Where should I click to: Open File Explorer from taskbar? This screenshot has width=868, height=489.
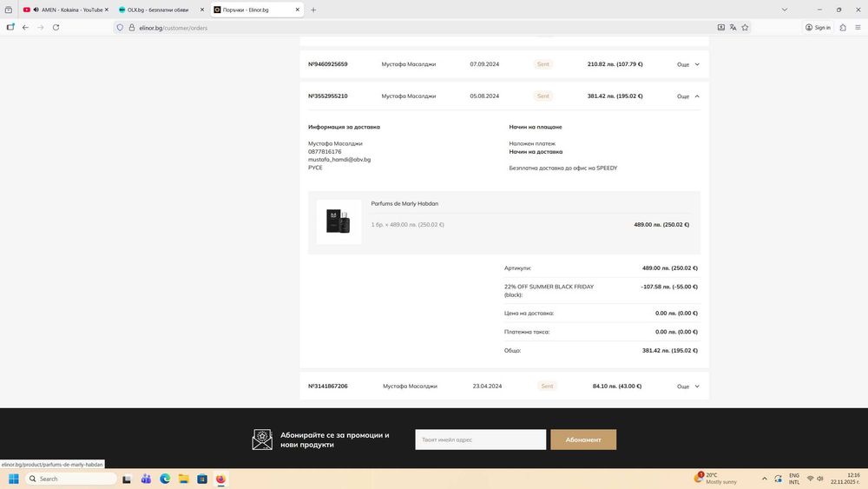(x=183, y=479)
